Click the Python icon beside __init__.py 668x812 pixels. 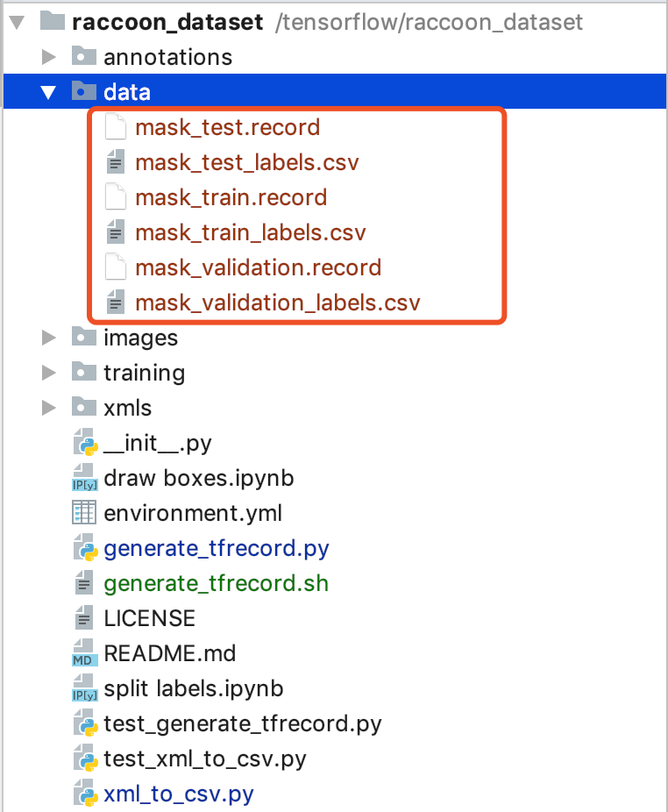85,442
